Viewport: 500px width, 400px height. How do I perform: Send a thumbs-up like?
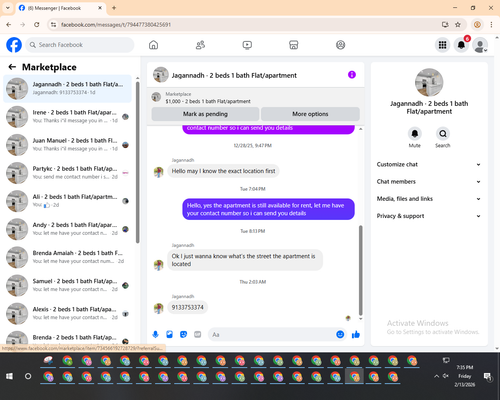pos(356,334)
